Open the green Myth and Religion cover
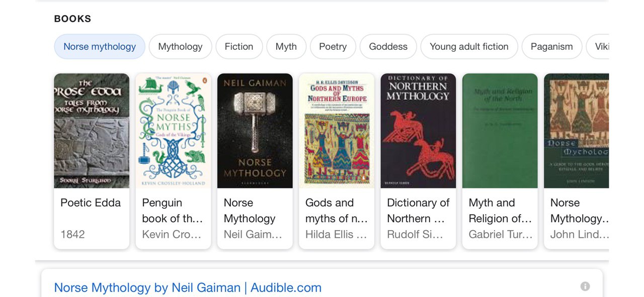This screenshot has height=297, width=644. tap(500, 131)
